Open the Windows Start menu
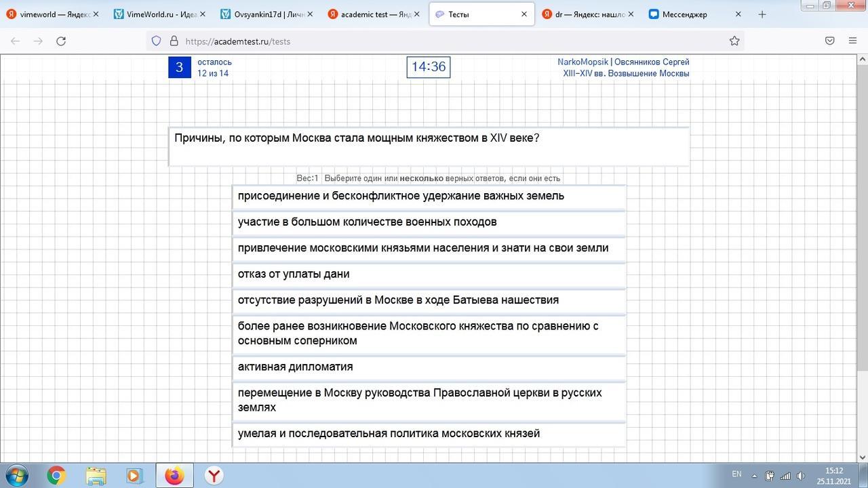This screenshot has height=488, width=868. coord(16,475)
